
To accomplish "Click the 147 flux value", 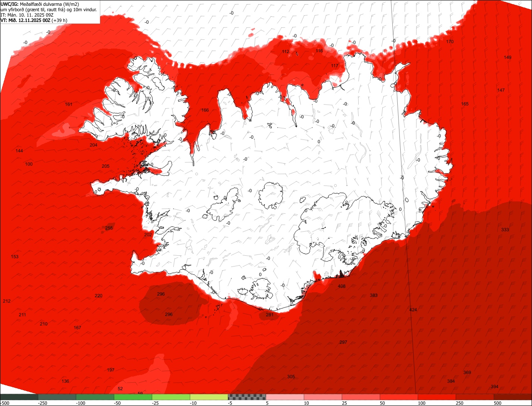I will click(501, 90).
